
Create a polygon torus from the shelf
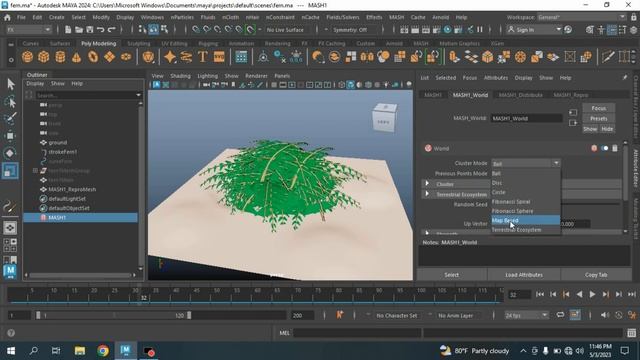93,57
